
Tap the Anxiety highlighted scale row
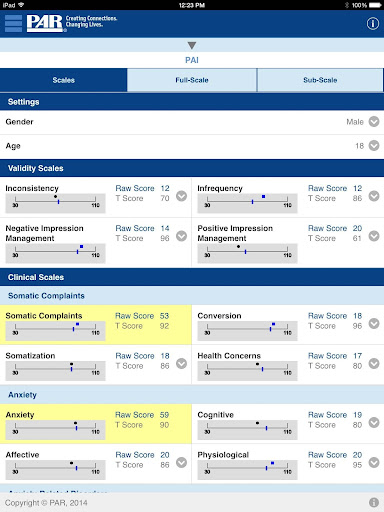pyautogui.click(x=96, y=424)
